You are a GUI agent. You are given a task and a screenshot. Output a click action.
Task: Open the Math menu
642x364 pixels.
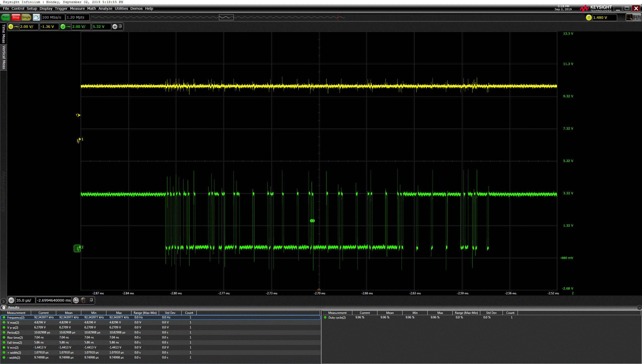[92, 9]
